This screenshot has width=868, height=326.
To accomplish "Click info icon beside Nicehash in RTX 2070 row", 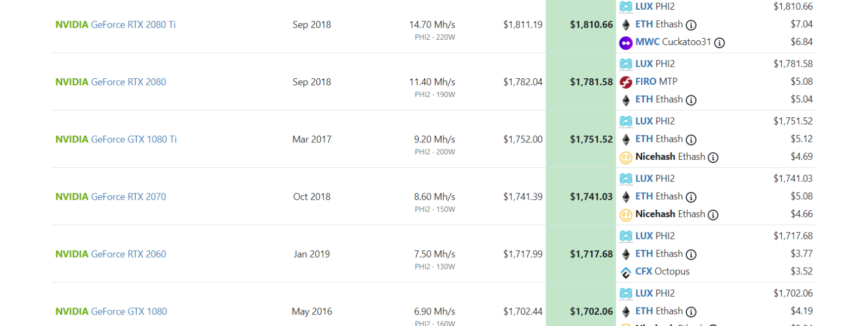I will [x=713, y=215].
